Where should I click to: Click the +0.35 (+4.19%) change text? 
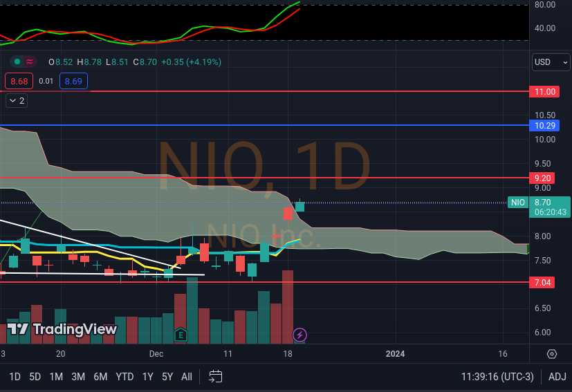coord(191,62)
